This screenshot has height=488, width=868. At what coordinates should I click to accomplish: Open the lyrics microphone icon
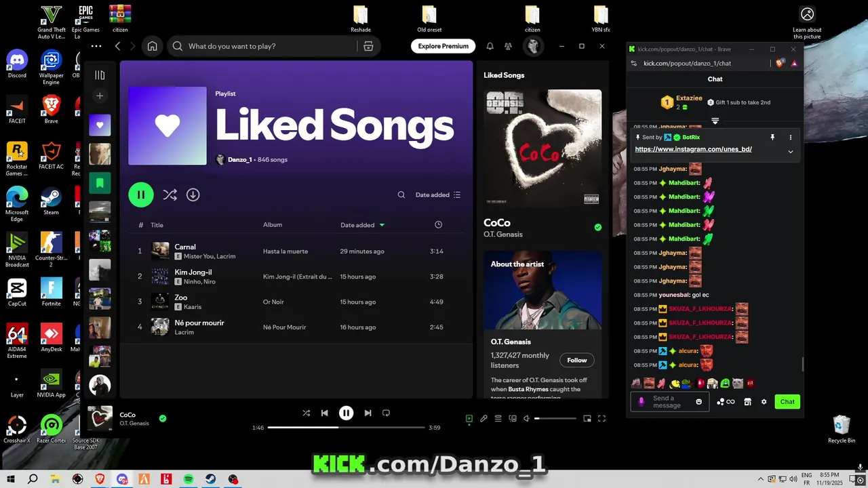tap(484, 419)
